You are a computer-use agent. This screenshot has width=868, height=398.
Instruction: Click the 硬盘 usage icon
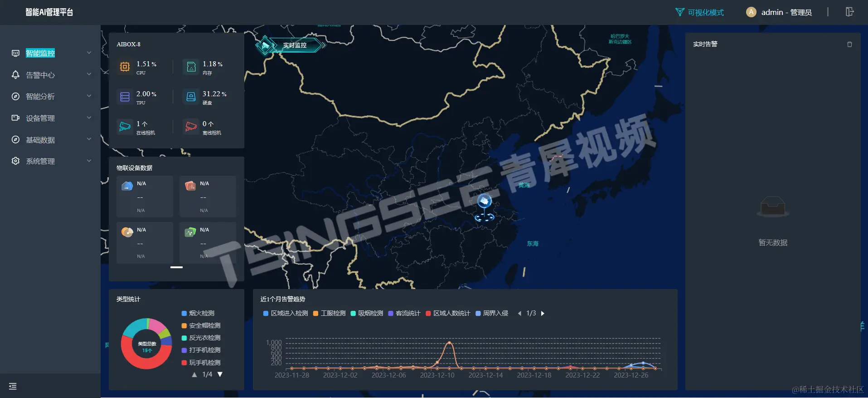(x=191, y=97)
